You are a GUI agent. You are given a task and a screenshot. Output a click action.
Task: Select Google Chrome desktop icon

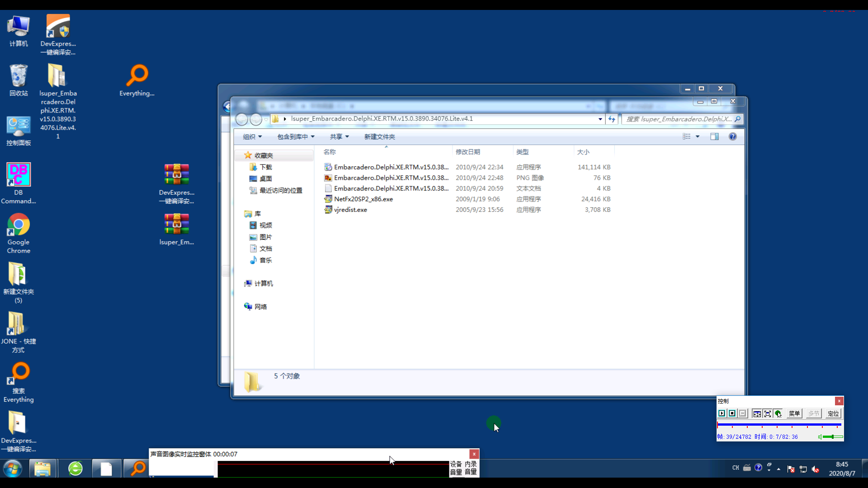(19, 233)
